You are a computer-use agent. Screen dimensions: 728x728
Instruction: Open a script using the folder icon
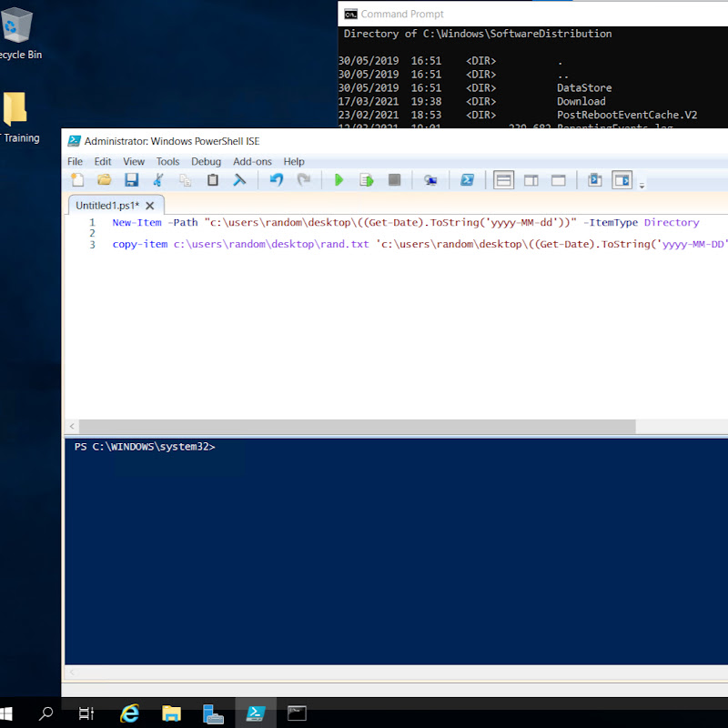coord(105,179)
